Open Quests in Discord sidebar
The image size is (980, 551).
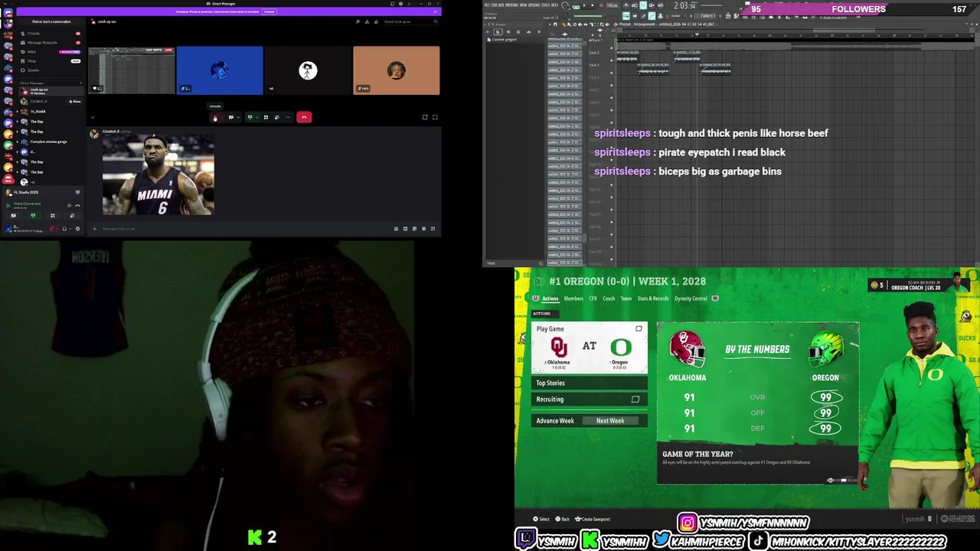50,70
